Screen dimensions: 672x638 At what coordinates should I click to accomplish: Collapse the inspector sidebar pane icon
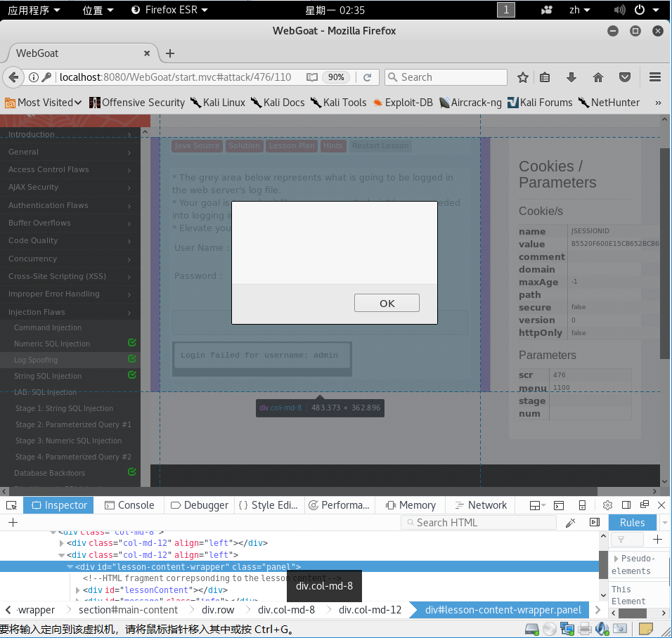pyautogui.click(x=595, y=522)
